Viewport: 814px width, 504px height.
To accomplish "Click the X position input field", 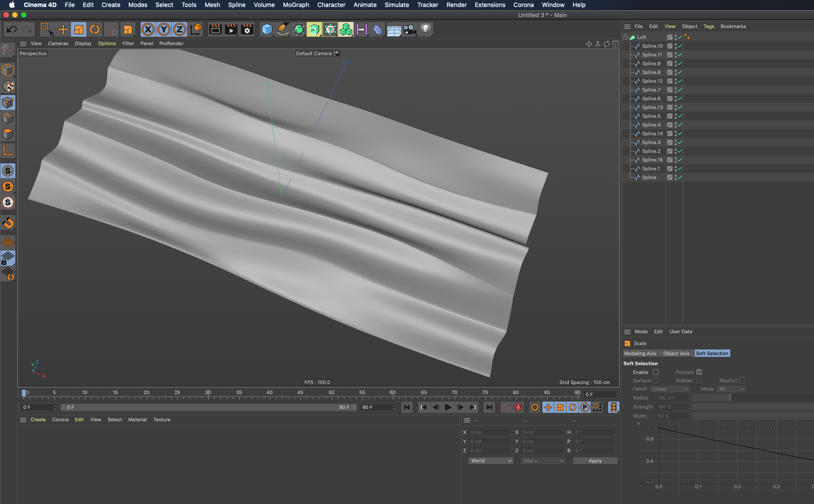I will [x=491, y=432].
